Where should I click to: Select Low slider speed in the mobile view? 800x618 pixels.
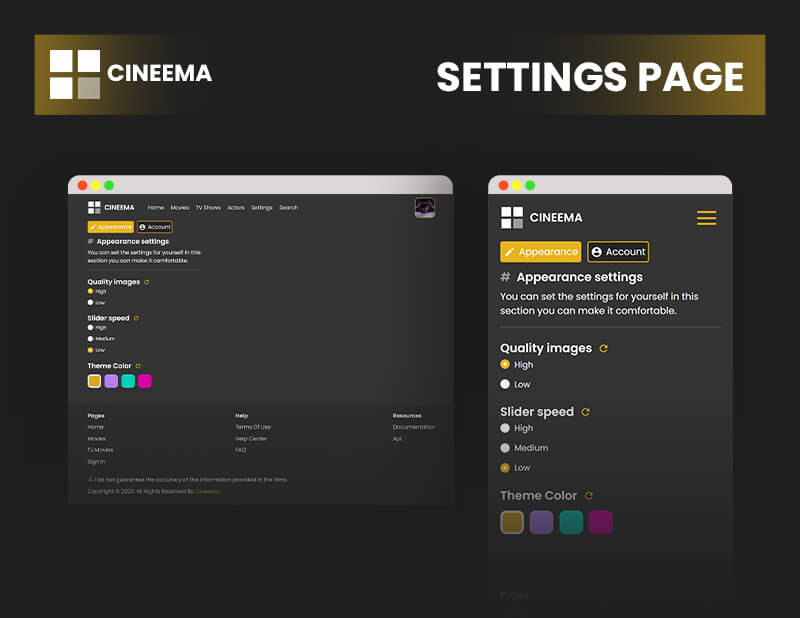coord(506,467)
